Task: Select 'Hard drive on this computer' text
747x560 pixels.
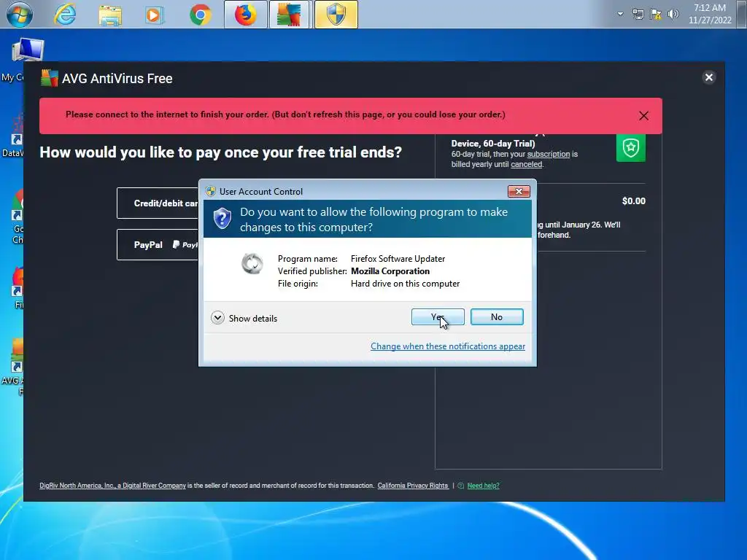Action: point(405,284)
